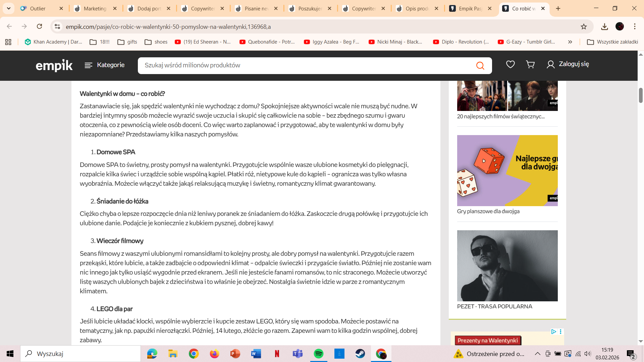Click the product search input field
This screenshot has height=362, width=644.
pos(305,65)
